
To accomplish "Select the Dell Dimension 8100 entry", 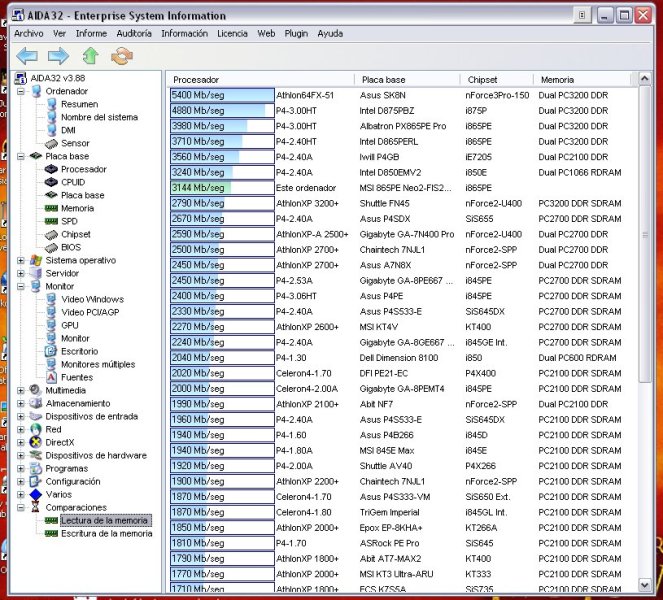I will pyautogui.click(x=399, y=358).
